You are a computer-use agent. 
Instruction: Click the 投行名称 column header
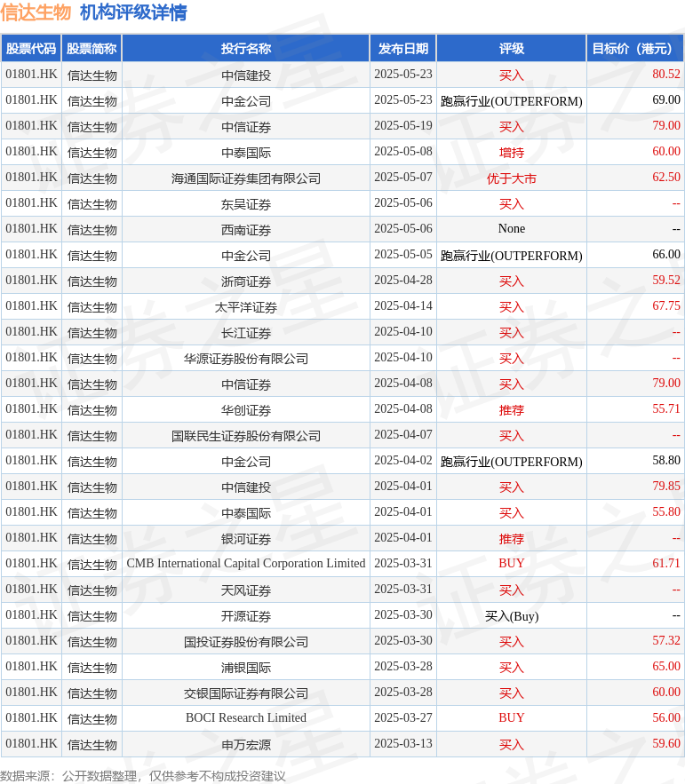[x=246, y=49]
